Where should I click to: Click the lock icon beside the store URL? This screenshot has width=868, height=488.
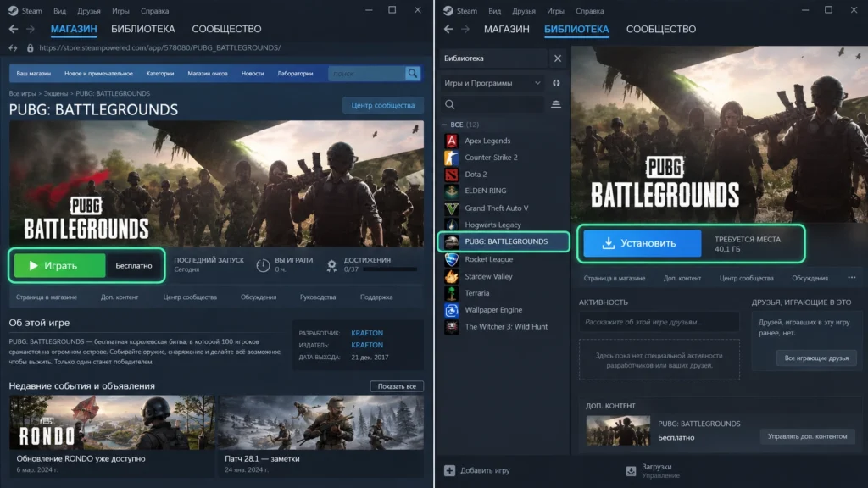pyautogui.click(x=31, y=47)
